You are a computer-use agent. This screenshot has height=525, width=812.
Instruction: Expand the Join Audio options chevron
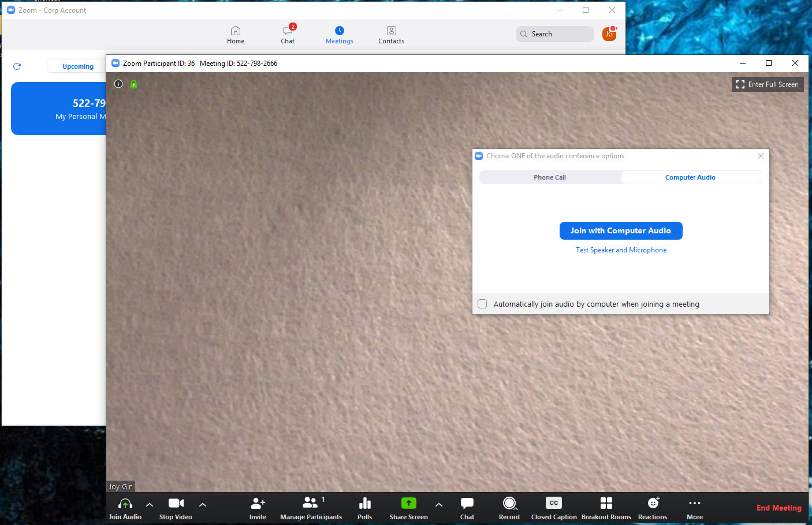[149, 504]
